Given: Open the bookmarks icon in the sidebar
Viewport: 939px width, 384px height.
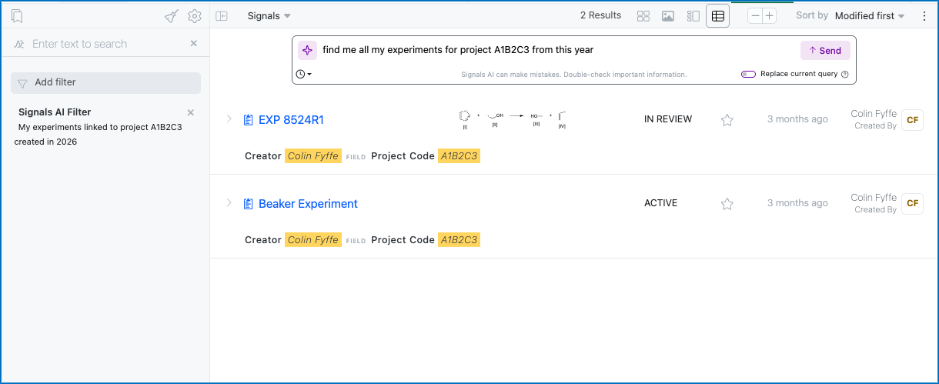Looking at the screenshot, I should pyautogui.click(x=17, y=16).
